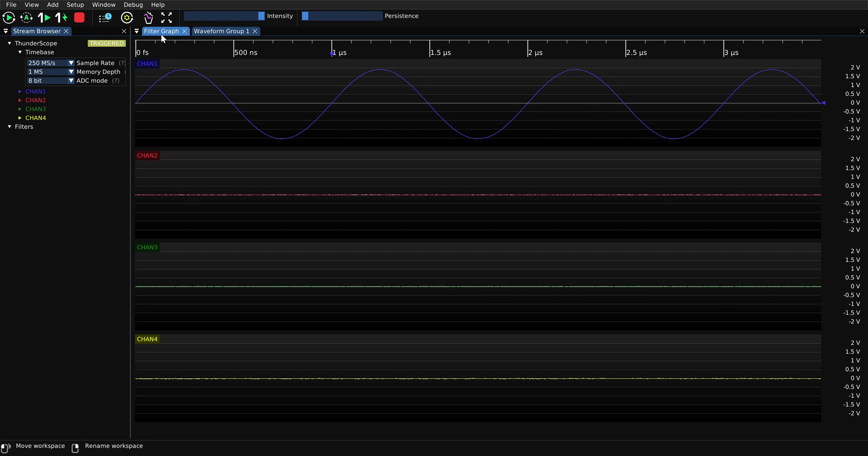Viewport: 868px width, 456px height.
Task: Arm the auto trigger mode
Action: (x=26, y=18)
